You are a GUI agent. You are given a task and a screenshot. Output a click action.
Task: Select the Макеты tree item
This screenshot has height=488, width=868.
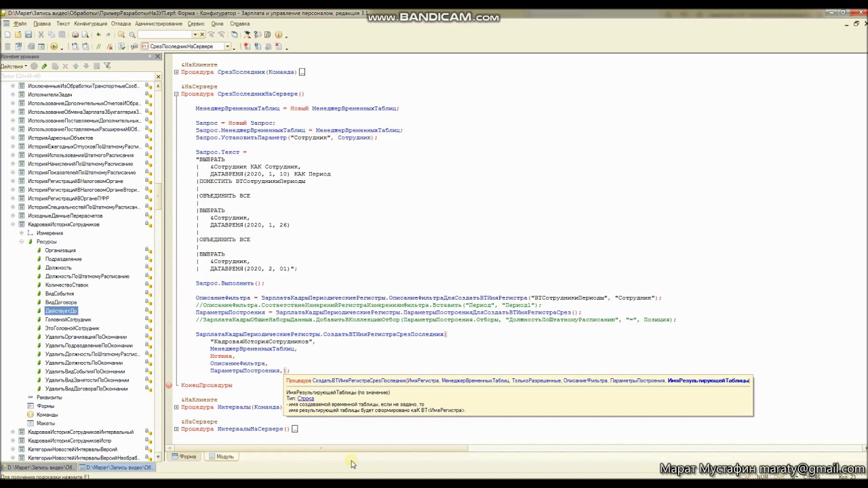pyautogui.click(x=46, y=424)
